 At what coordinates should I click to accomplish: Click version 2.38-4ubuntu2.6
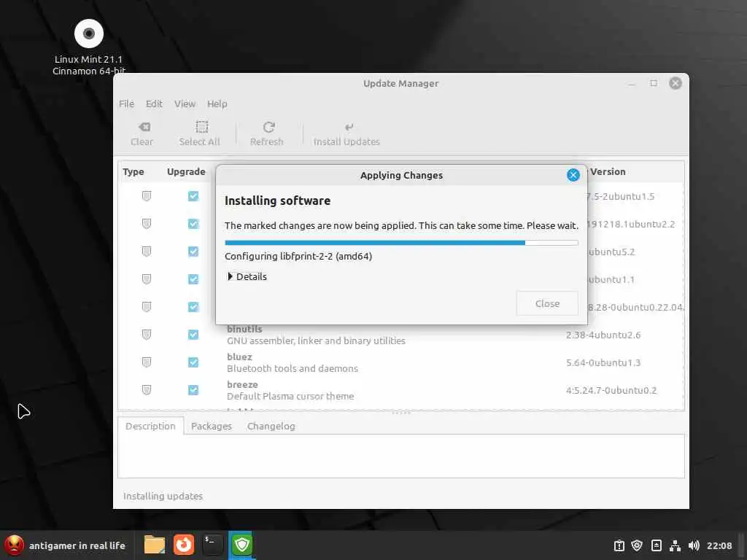coord(603,335)
